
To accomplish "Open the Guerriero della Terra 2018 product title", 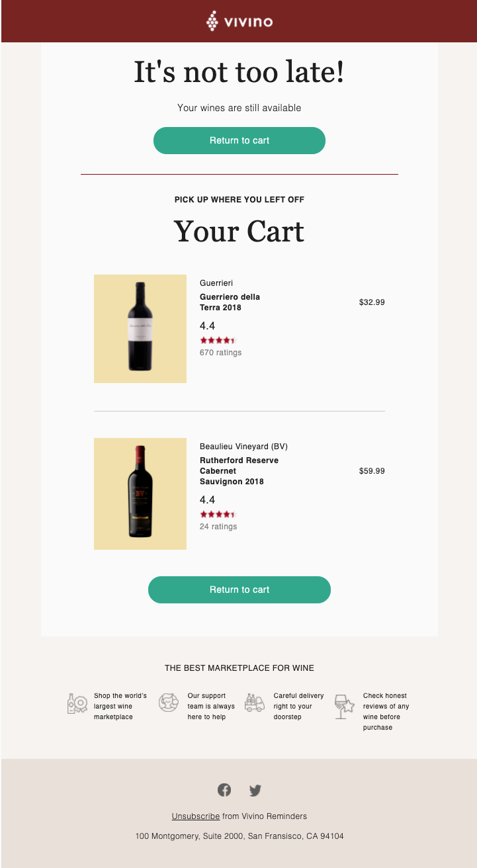I will (230, 302).
